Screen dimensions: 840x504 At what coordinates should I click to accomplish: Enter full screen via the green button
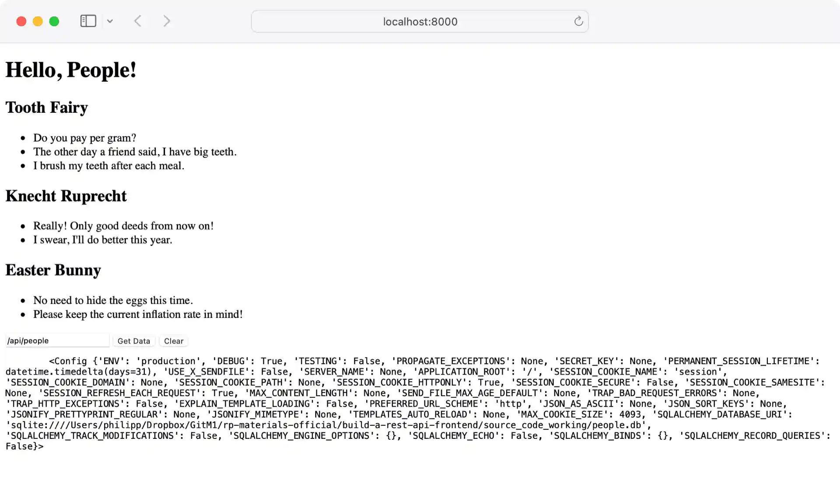click(54, 21)
